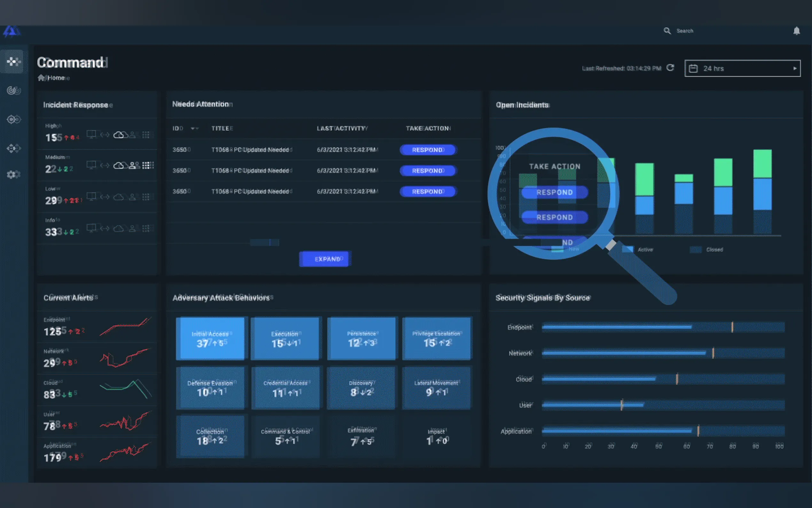The image size is (812, 508).
Task: Click the monitor icon in the Low row
Action: pos(91,196)
